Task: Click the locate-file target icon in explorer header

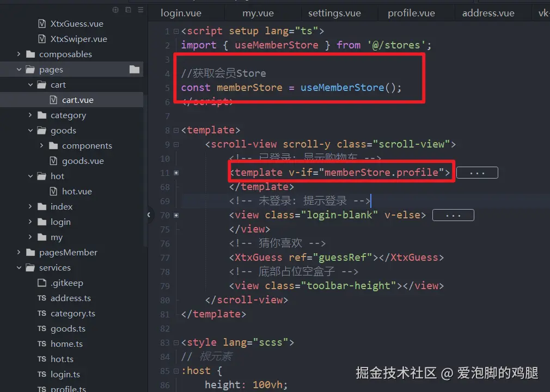Action: coord(115,10)
